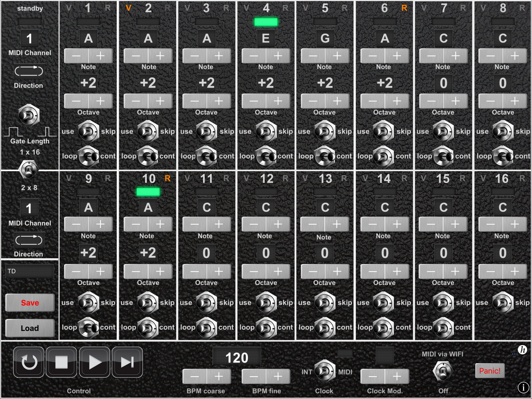Decrease BPM coarse with minus
The image size is (532, 399).
point(195,376)
